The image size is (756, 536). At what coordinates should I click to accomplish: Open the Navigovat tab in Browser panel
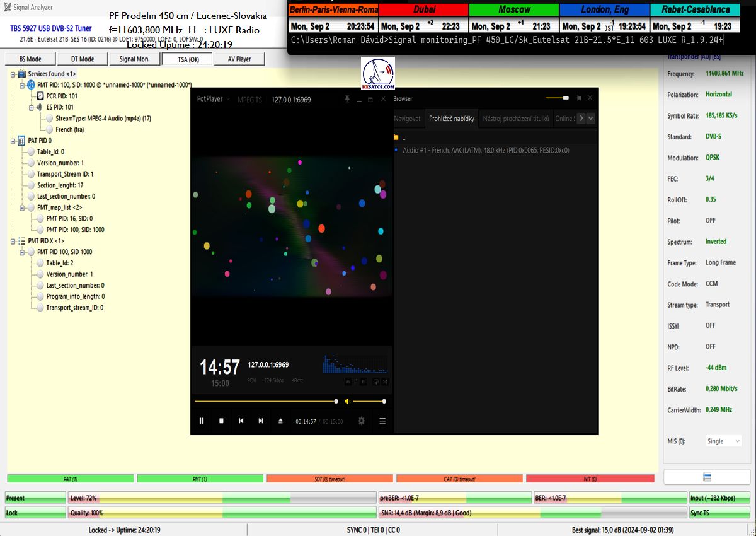click(x=407, y=119)
